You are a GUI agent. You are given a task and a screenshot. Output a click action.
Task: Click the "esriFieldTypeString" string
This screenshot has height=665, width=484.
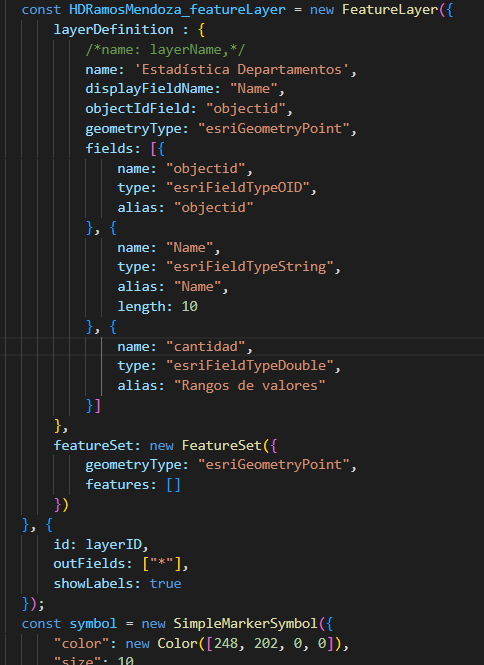click(x=250, y=267)
